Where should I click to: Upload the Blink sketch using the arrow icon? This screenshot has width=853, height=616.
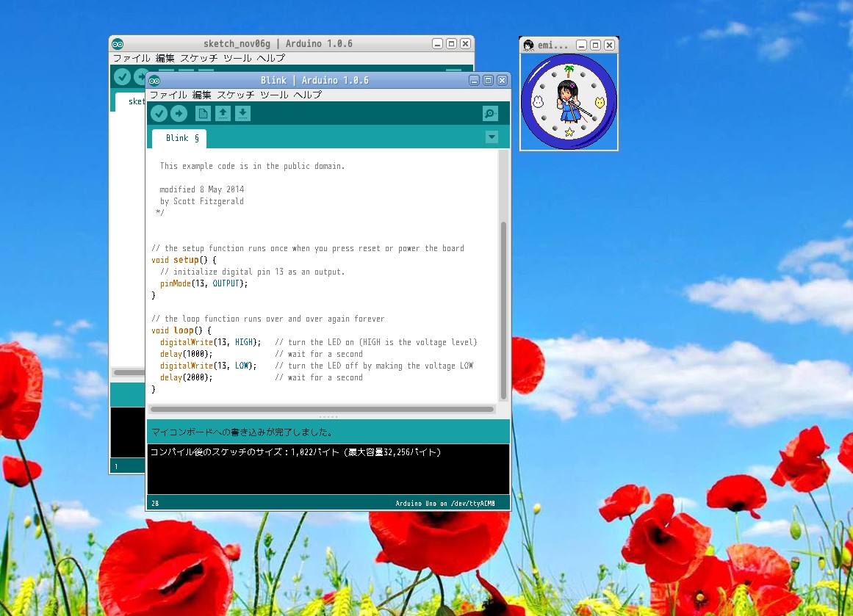click(179, 113)
